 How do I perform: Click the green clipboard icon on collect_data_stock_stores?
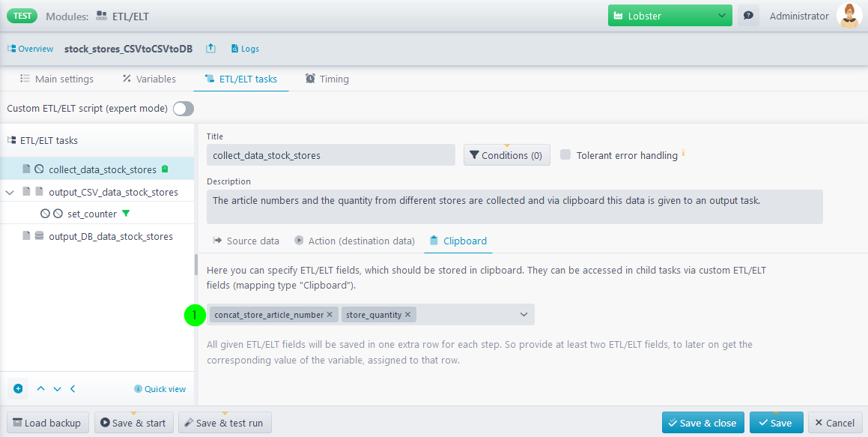(165, 169)
